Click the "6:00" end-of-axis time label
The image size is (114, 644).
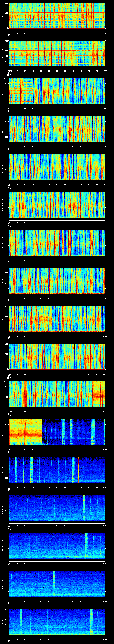[x=105, y=184]
